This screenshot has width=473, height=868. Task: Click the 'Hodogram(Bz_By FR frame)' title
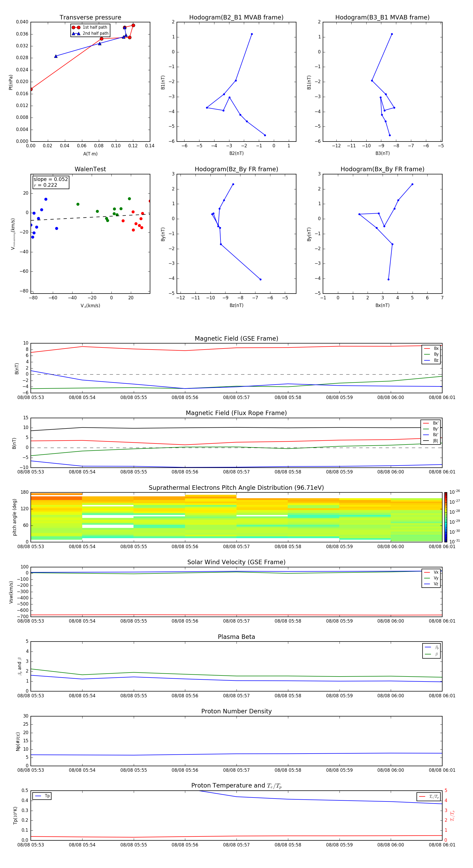[x=236, y=169]
